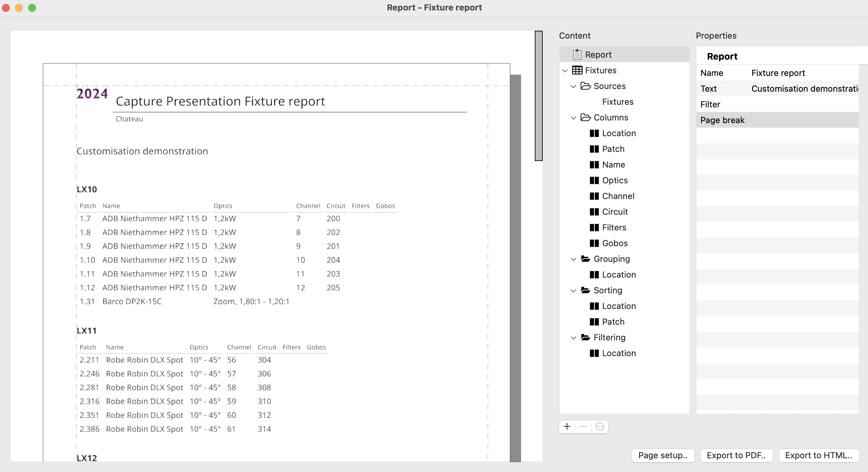868x472 pixels.
Task: Click the plus add-item button below Content
Action: [567, 427]
